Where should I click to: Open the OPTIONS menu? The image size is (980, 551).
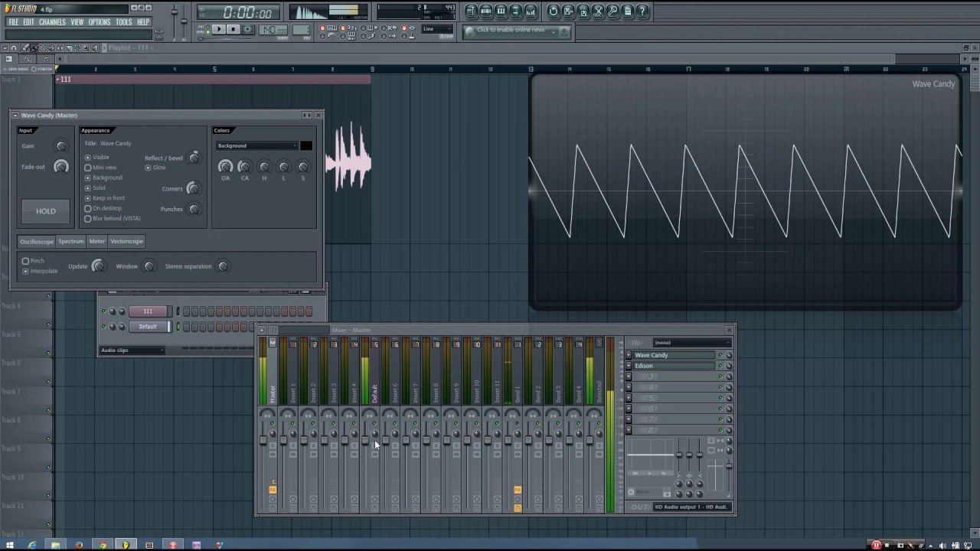[x=100, y=21]
